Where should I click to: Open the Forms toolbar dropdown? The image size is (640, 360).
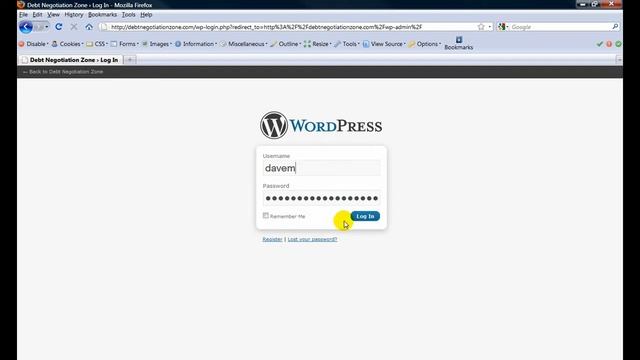[x=124, y=44]
